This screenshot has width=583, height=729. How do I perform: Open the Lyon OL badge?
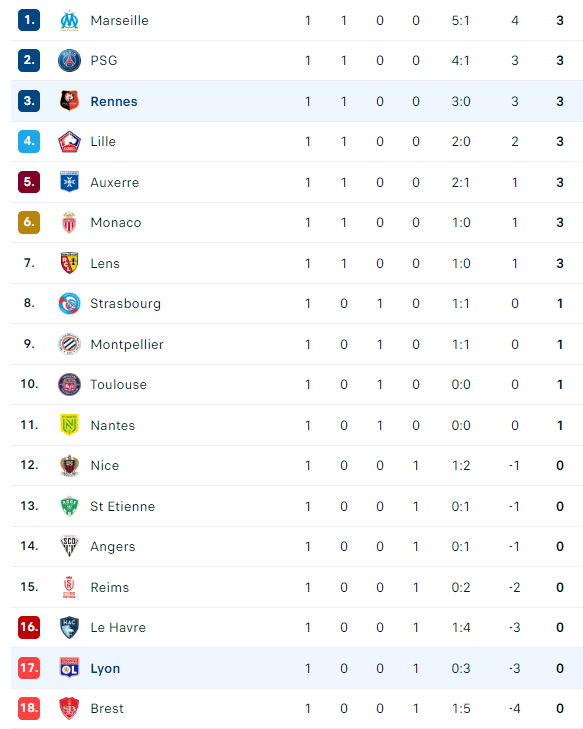tap(69, 668)
